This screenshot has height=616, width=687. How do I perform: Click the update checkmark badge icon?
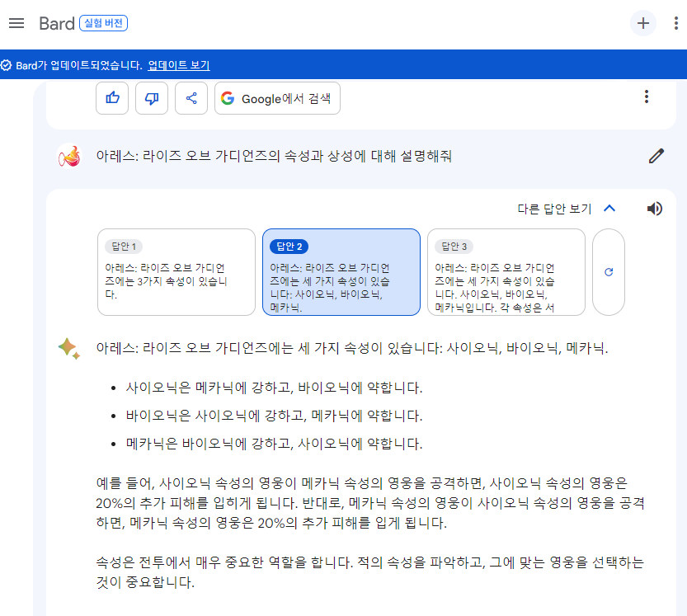click(x=6, y=65)
